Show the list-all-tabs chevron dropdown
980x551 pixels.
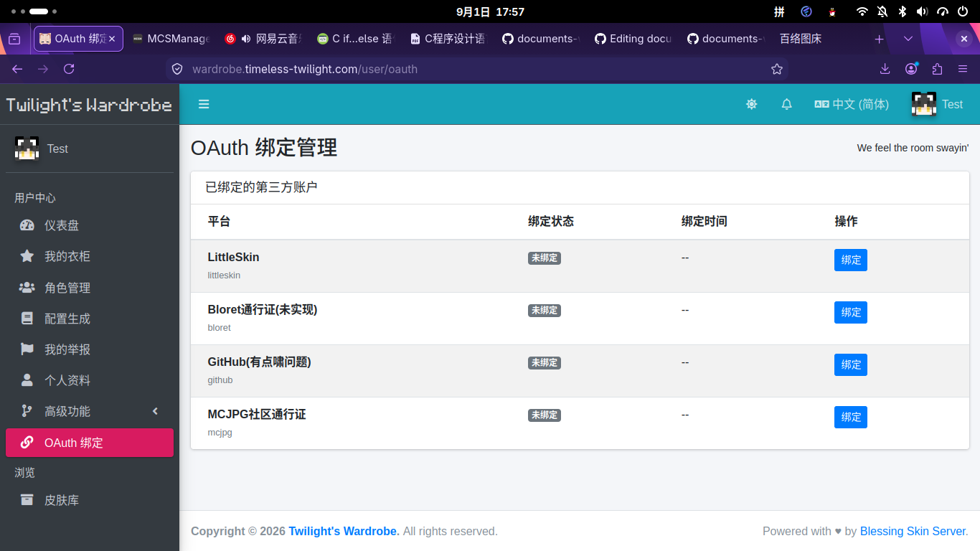908,39
